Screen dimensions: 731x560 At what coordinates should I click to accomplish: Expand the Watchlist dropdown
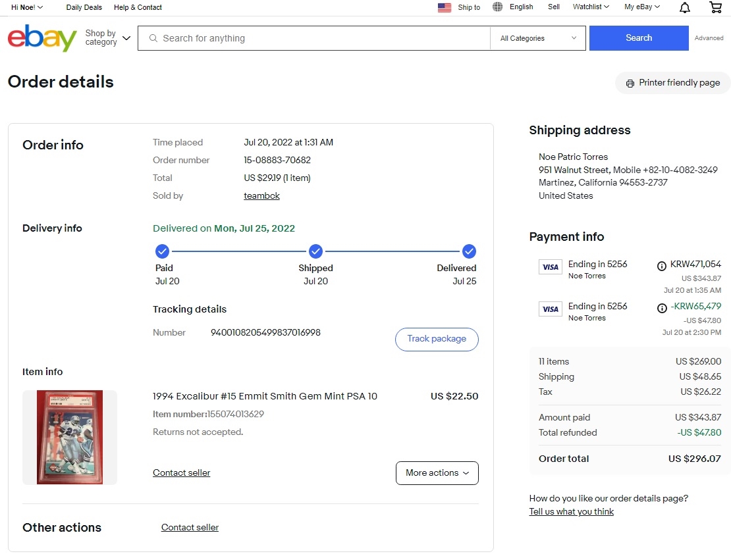591,7
